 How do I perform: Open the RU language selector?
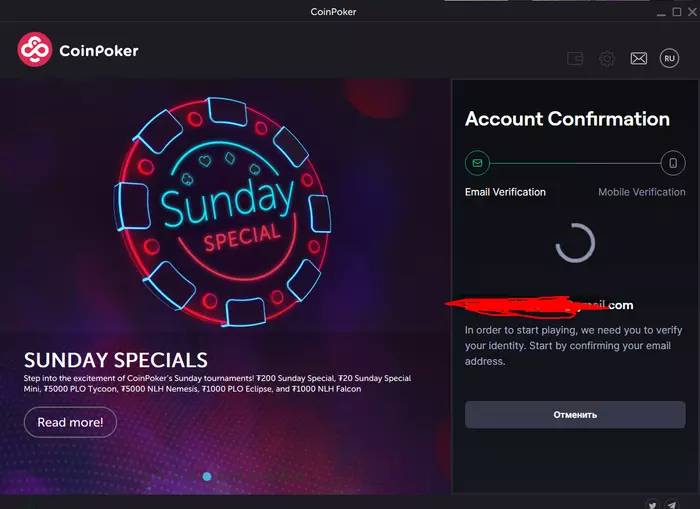pyautogui.click(x=670, y=59)
